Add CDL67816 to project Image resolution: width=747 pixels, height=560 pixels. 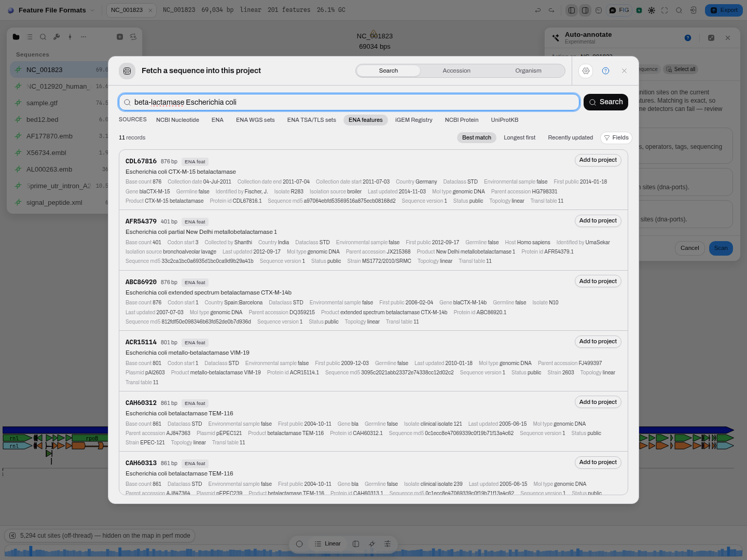[598, 160]
